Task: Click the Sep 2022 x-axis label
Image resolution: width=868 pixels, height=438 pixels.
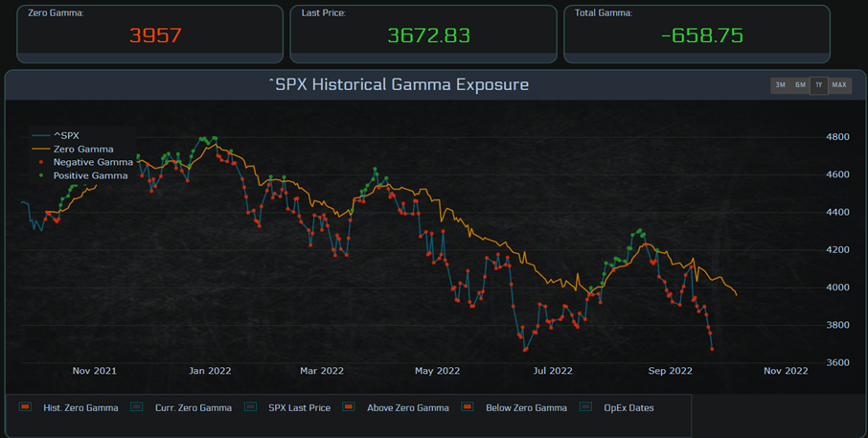Action: 671,371
